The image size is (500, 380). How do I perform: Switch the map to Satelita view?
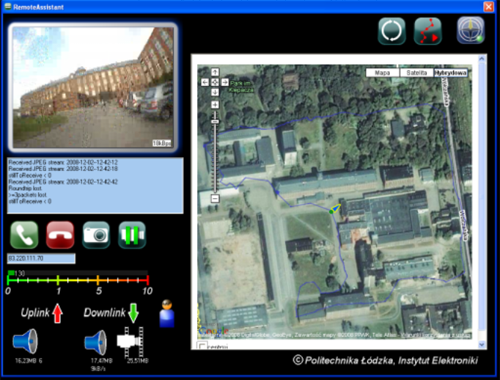pyautogui.click(x=417, y=73)
